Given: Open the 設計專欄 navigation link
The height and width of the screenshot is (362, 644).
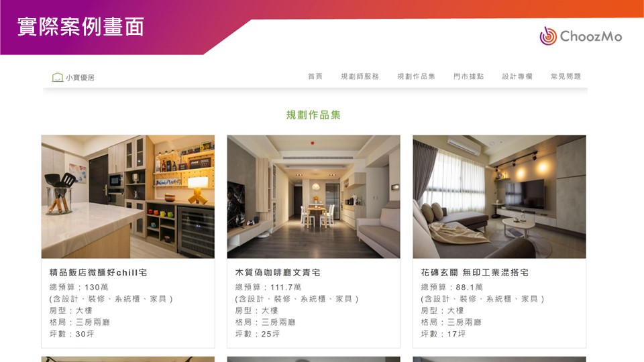Looking at the screenshot, I should (517, 76).
